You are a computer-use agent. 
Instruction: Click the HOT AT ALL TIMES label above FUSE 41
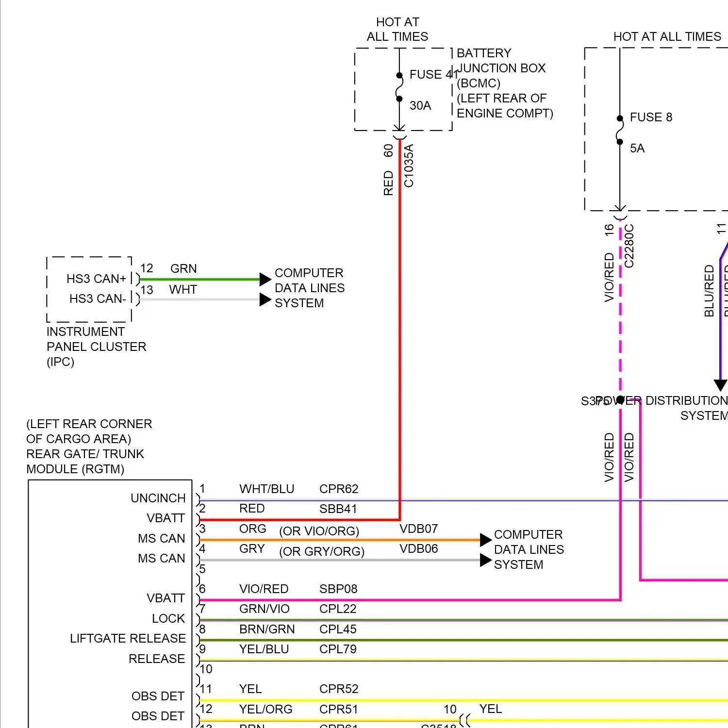click(397, 29)
